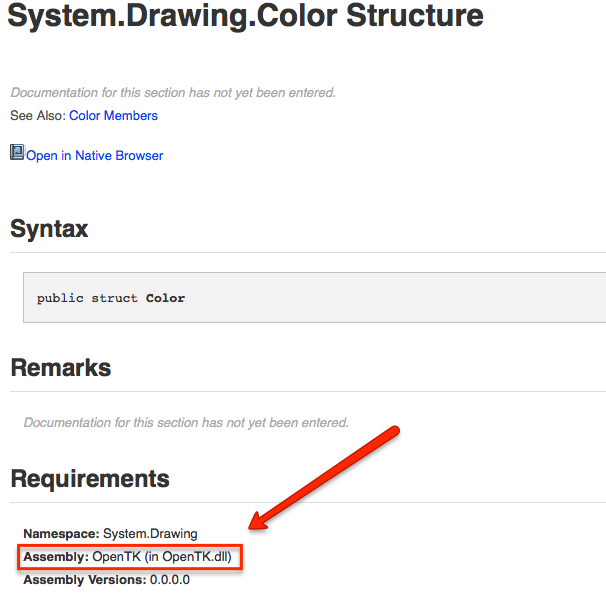606x600 pixels.
Task: Click the Assembly Versions label
Action: [83, 580]
